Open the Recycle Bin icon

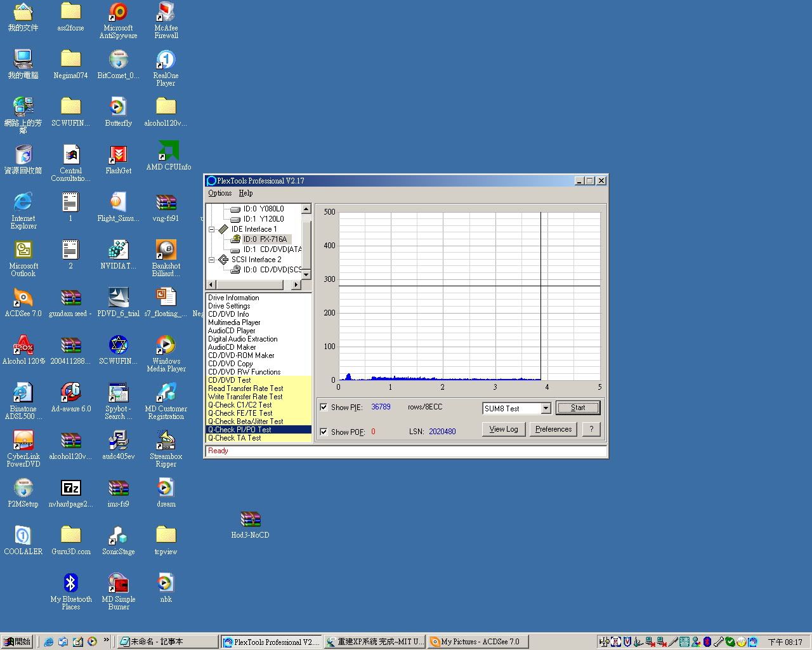23,159
